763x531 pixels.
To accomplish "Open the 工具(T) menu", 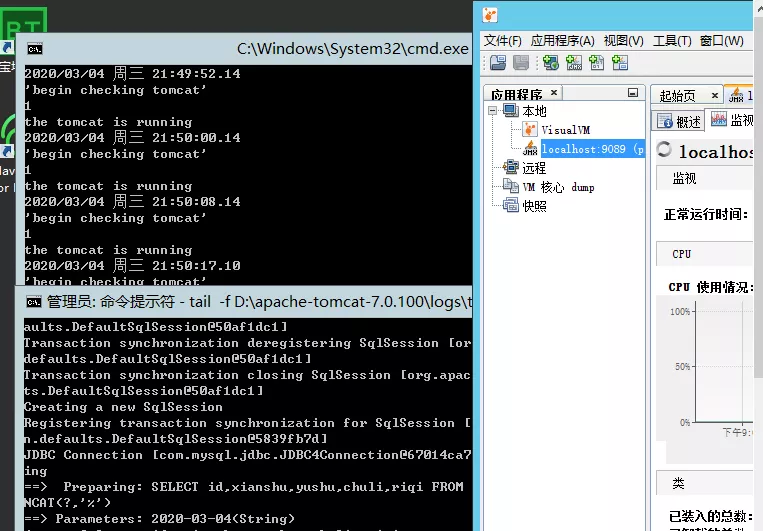I will [672, 41].
